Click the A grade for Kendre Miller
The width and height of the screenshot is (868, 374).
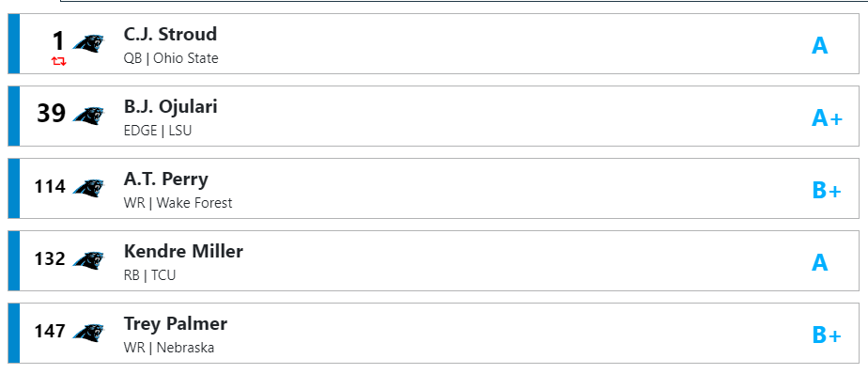click(x=820, y=262)
